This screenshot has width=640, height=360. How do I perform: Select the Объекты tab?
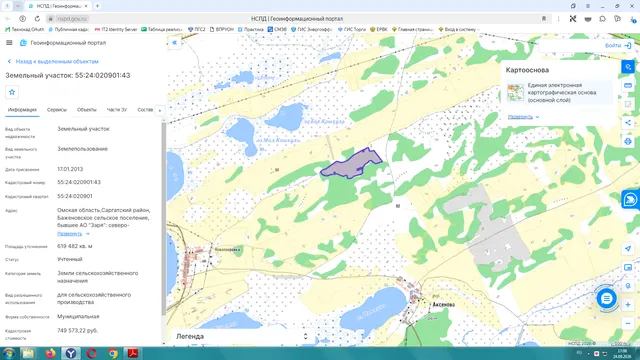point(87,110)
